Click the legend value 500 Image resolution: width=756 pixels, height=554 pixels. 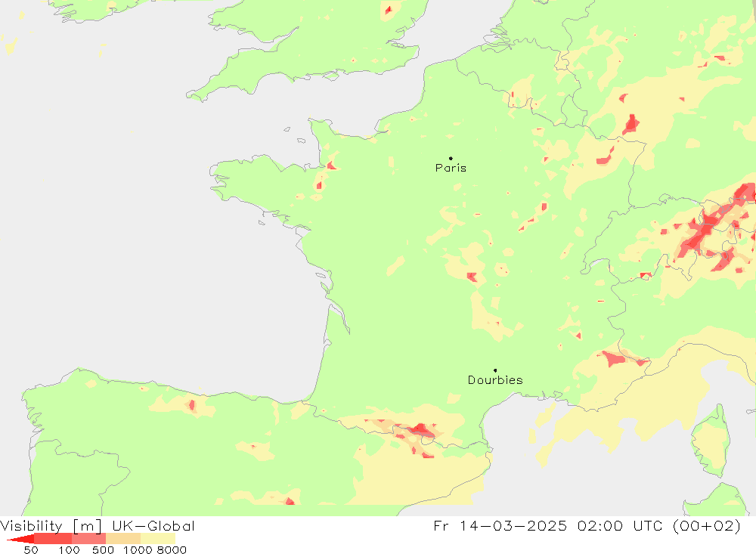103,549
